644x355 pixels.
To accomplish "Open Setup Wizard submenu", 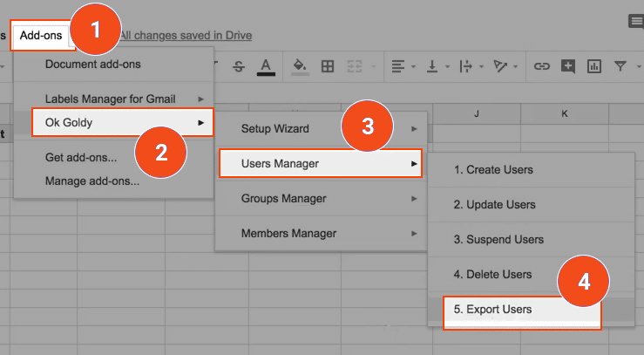I will (x=321, y=128).
